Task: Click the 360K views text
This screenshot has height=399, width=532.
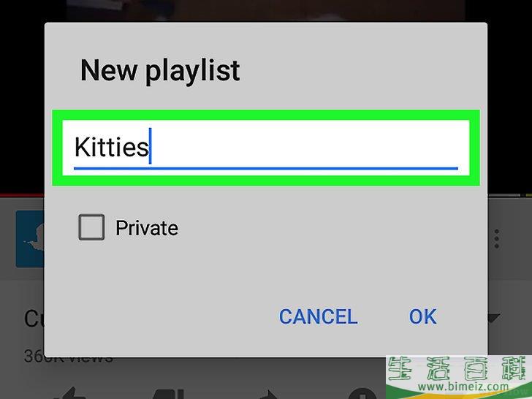Action: coord(68,357)
